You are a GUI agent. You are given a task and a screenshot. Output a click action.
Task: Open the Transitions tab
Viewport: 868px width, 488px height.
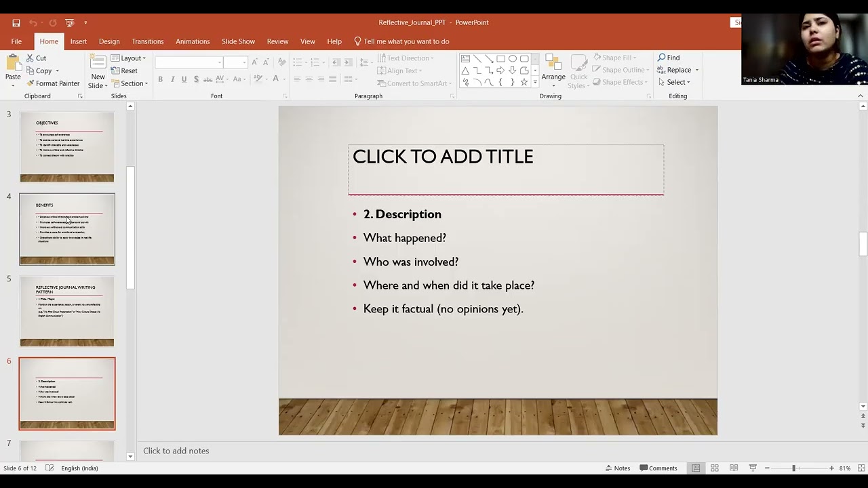[148, 41]
